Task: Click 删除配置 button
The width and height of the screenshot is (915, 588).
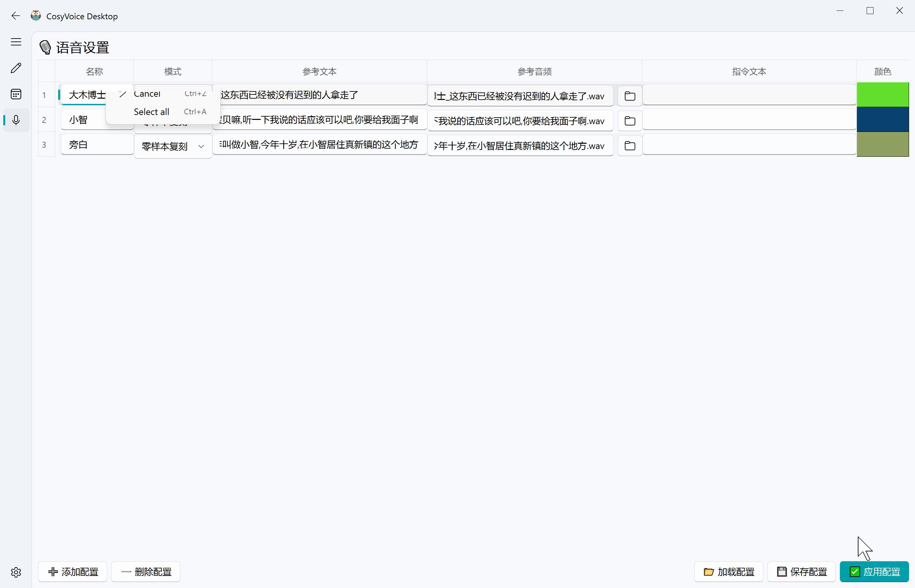Action: click(x=145, y=572)
